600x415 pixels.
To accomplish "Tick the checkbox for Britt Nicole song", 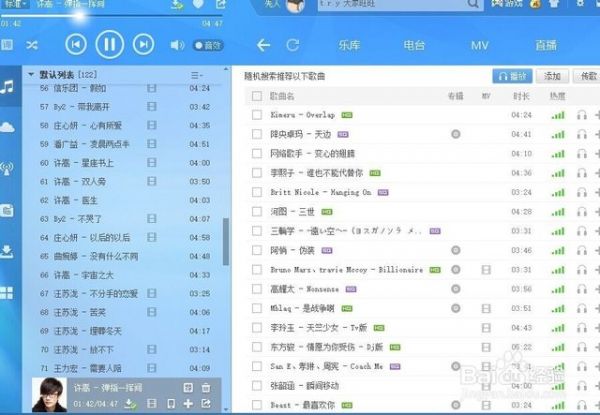I will point(256,192).
